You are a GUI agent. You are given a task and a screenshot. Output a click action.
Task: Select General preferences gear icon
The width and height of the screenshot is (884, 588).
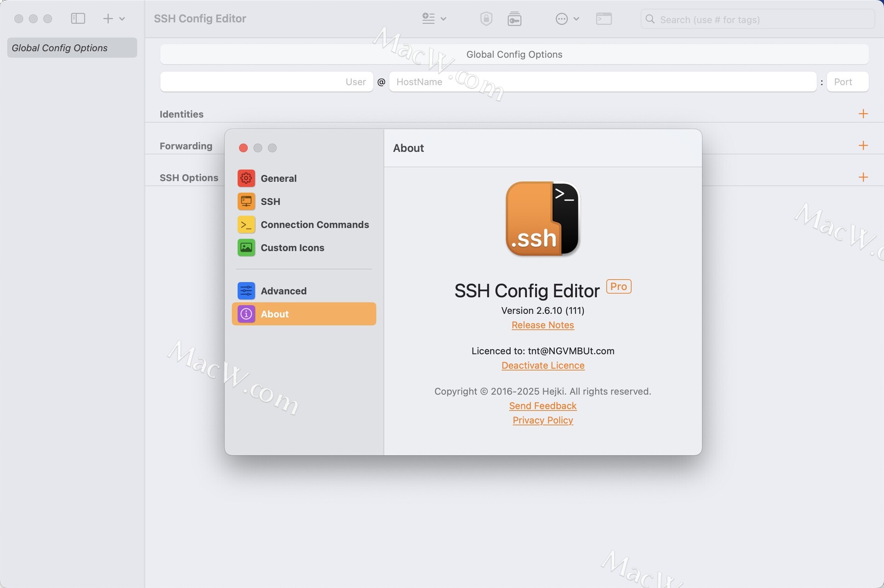point(246,178)
